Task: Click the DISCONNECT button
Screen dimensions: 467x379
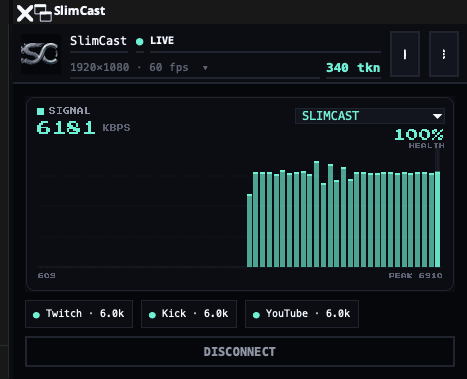Action: pyautogui.click(x=240, y=352)
